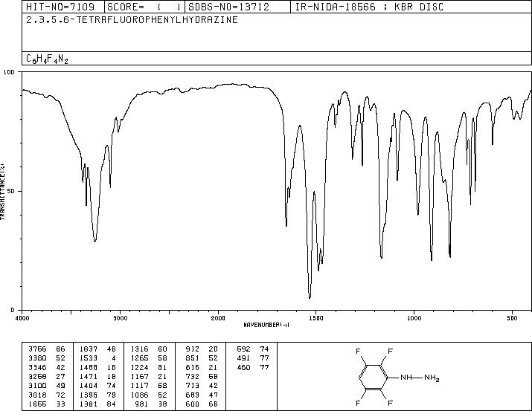Click the 500 tick label on the x-axis
This screenshot has height=411, width=532.
512,318
